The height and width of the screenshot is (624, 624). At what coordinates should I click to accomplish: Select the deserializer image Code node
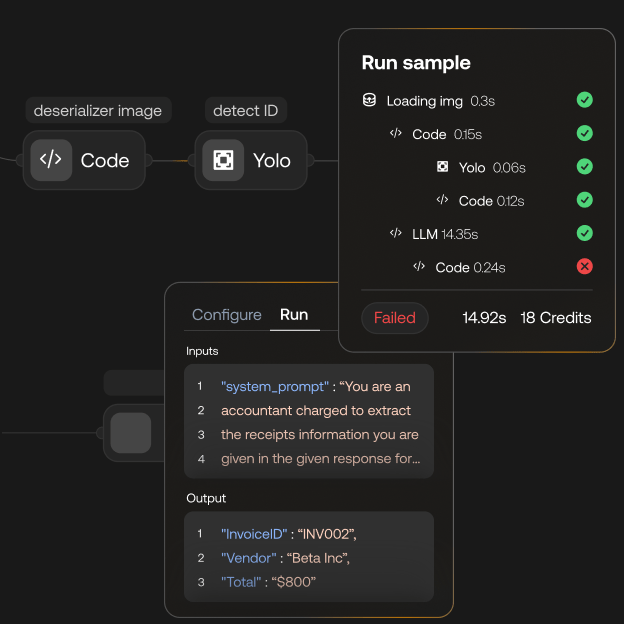[x=85, y=160]
